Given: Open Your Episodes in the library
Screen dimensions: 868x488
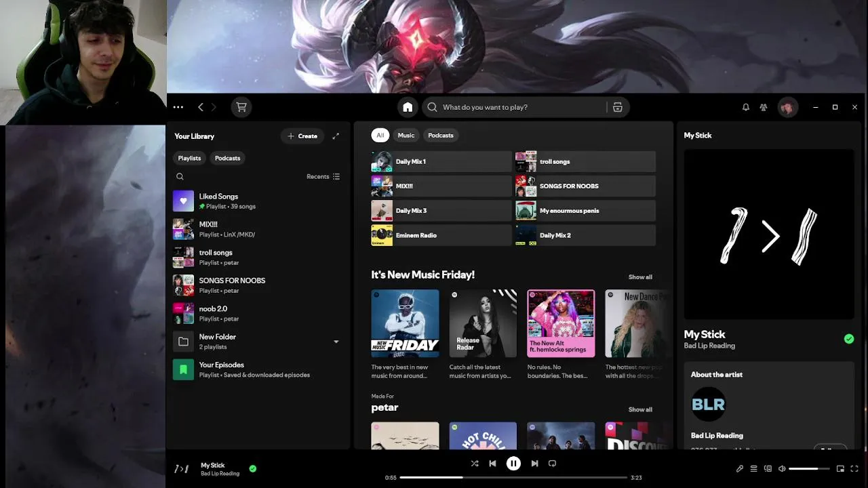Looking at the screenshot, I should pyautogui.click(x=258, y=369).
